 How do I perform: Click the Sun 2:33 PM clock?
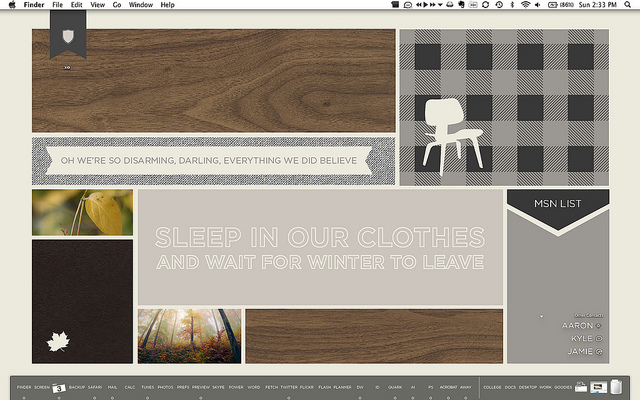pyautogui.click(x=598, y=4)
